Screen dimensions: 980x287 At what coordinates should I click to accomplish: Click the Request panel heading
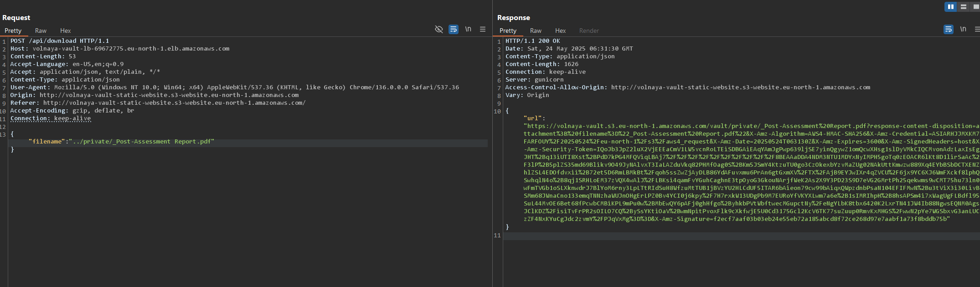[x=16, y=18]
